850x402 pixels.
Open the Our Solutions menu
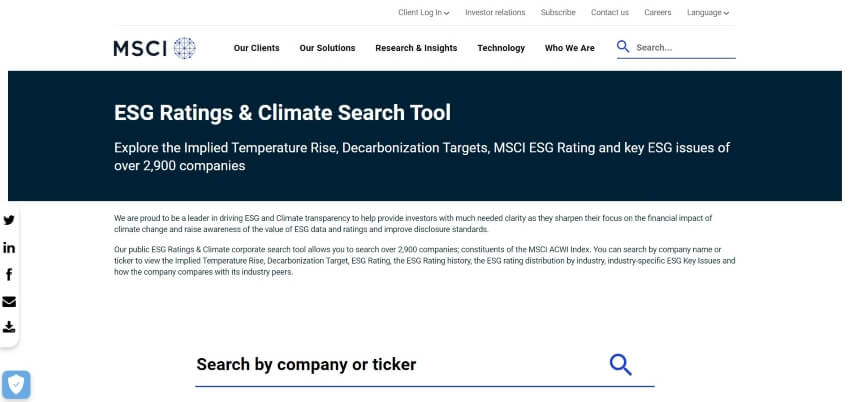pyautogui.click(x=327, y=48)
